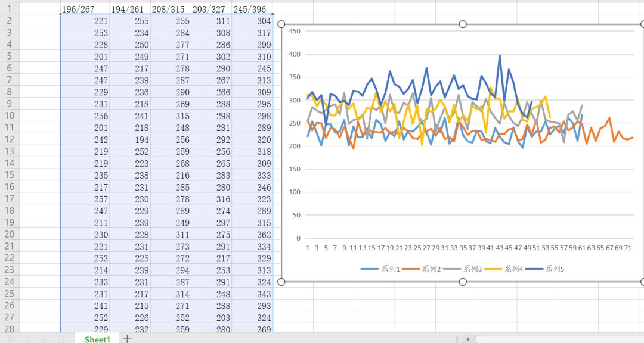
Task: Select row 20 header
Action: pos(10,234)
